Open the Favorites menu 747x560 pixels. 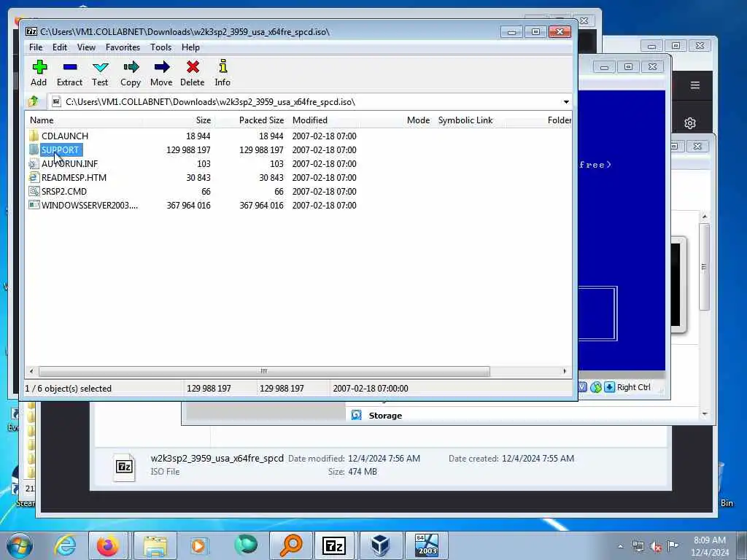point(123,47)
